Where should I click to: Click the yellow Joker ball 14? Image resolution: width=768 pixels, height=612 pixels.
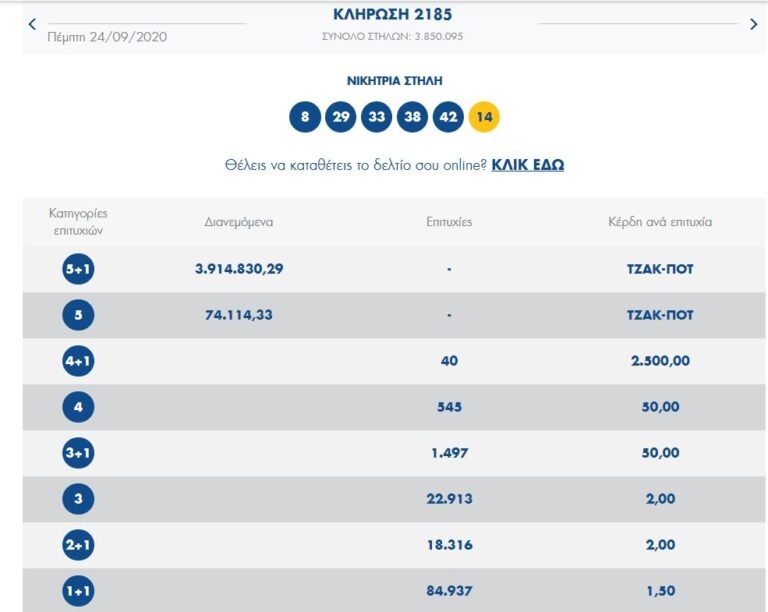[484, 117]
